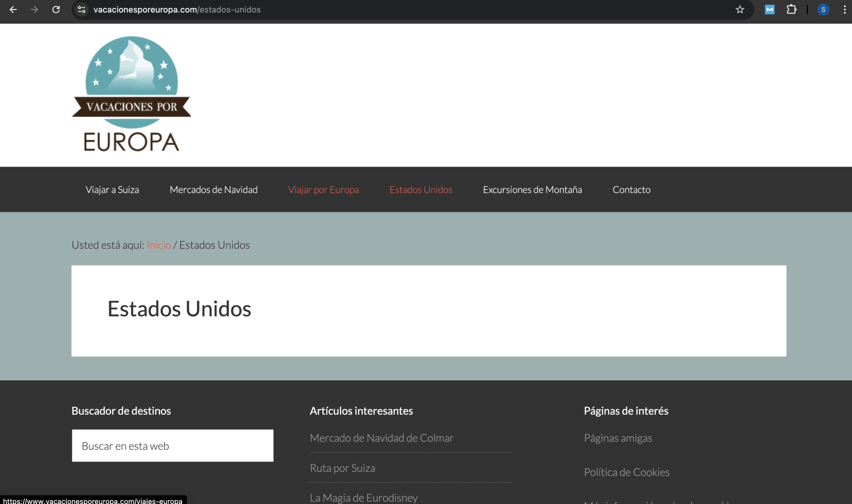Open the Política de Cookies link
The image size is (852, 504).
pyautogui.click(x=627, y=472)
